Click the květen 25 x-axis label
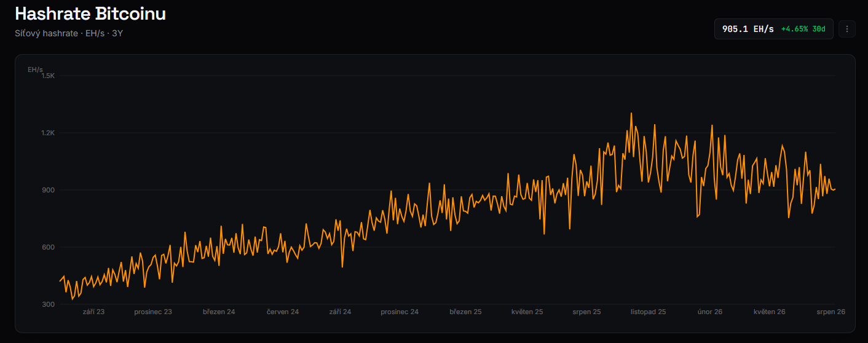This screenshot has height=343, width=868. click(x=527, y=312)
